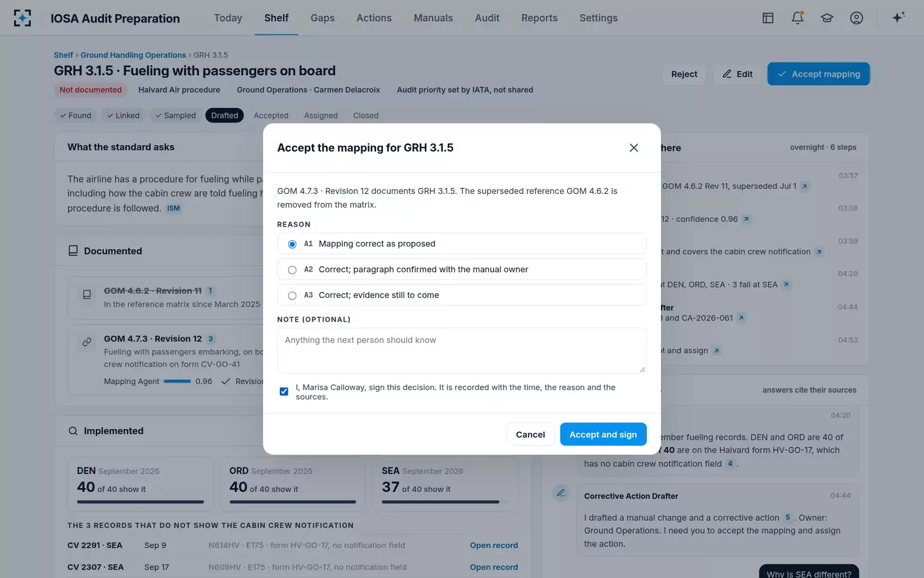Viewport: 924px width, 578px height.
Task: Select reason A1 Mapping correct as proposed
Action: pos(462,243)
